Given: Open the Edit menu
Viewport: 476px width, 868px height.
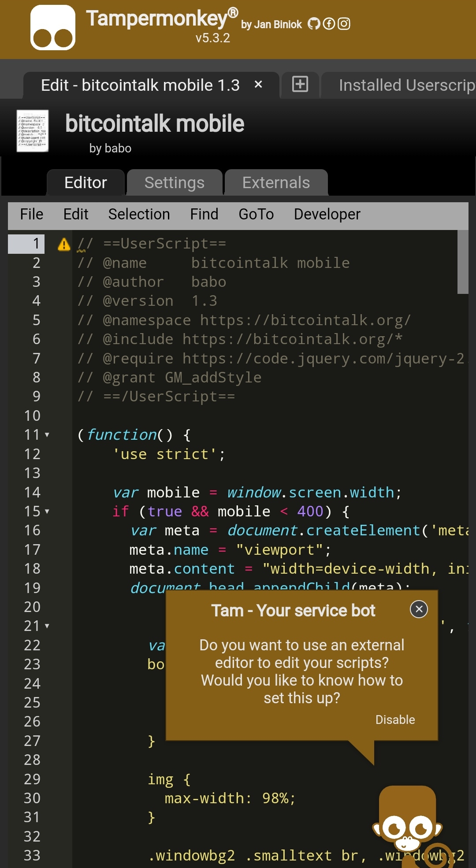Looking at the screenshot, I should point(76,214).
